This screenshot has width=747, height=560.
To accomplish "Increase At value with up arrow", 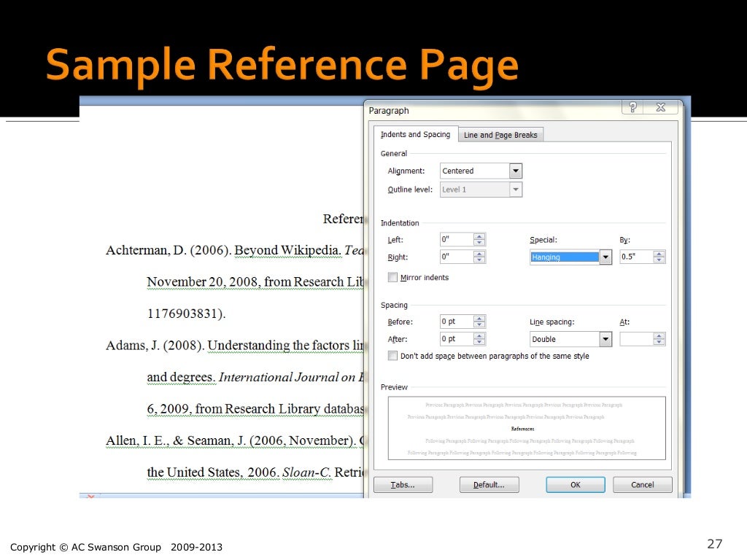I will 659,335.
